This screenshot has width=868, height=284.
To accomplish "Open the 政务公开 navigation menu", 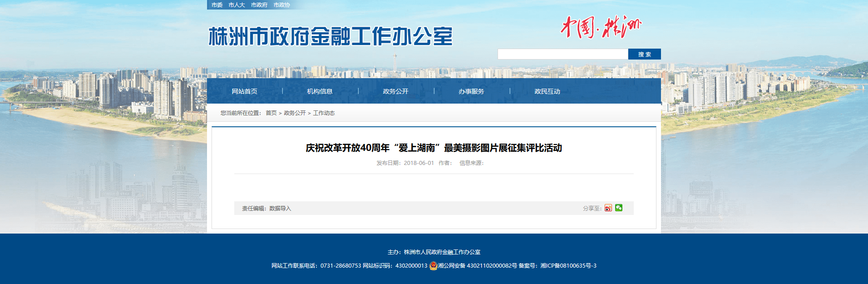I will coord(395,91).
